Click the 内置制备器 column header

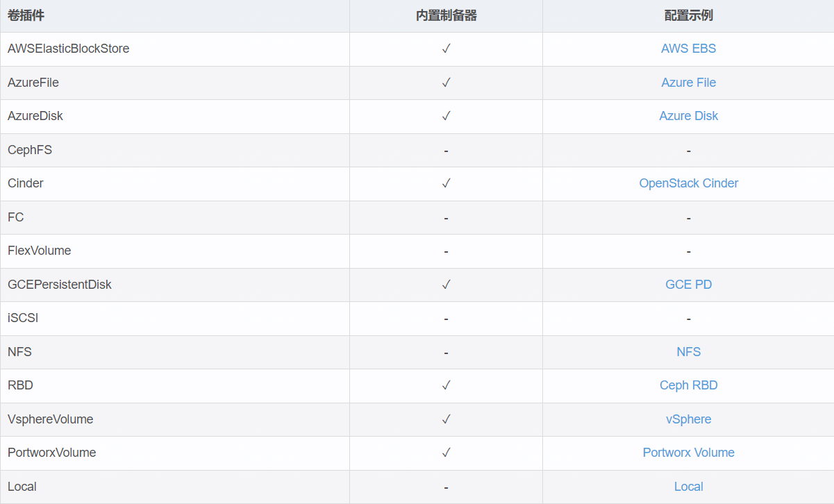(446, 15)
